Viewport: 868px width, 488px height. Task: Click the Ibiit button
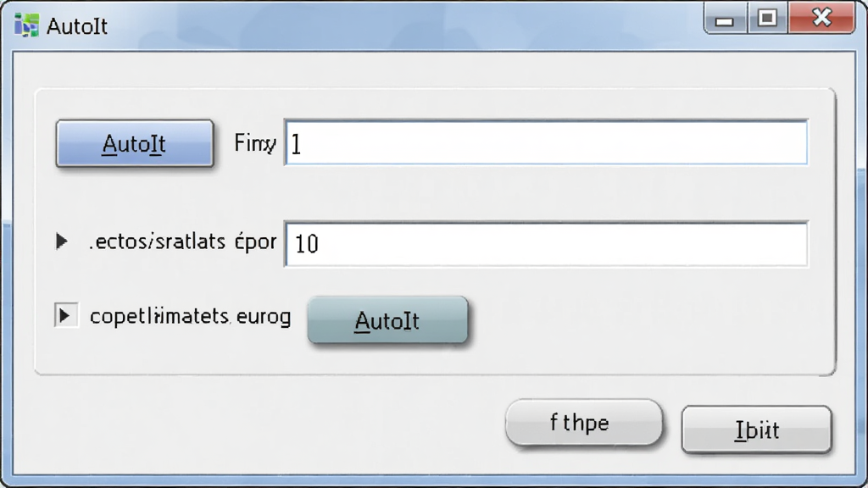click(x=757, y=430)
